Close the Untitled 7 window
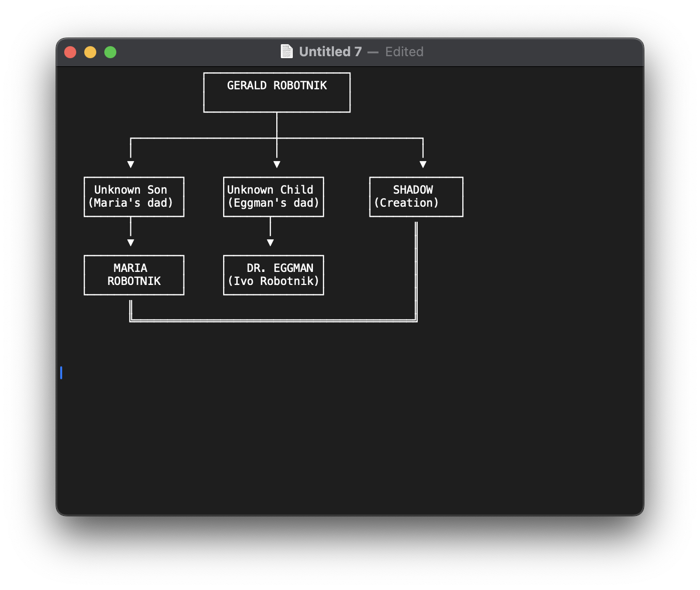The height and width of the screenshot is (590, 700). click(70, 52)
